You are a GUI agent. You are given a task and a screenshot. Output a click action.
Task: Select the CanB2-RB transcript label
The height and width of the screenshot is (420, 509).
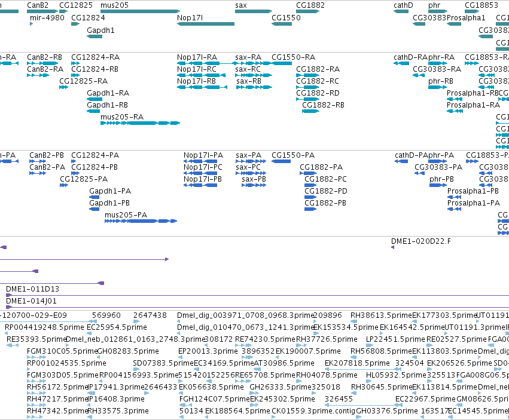pyautogui.click(x=44, y=57)
